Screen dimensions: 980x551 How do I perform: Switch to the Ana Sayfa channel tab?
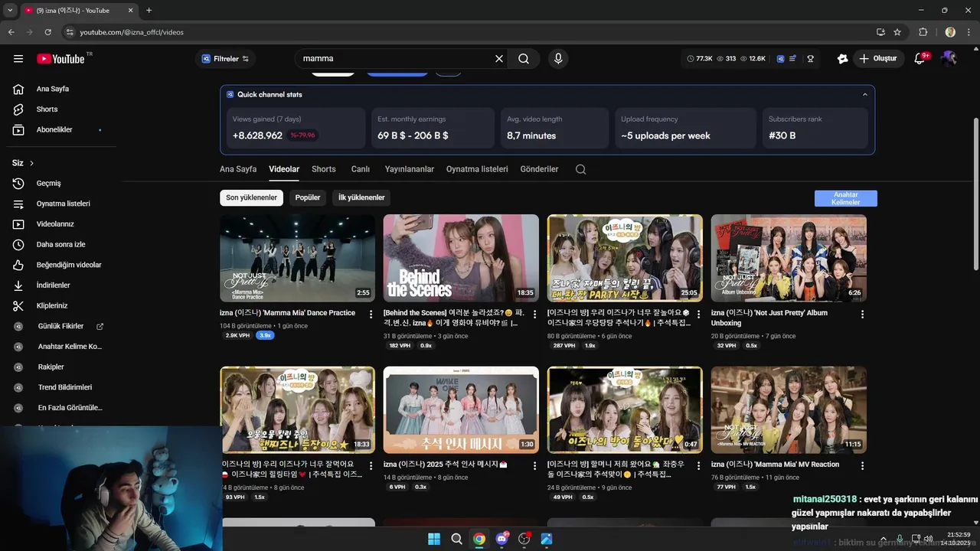tap(238, 169)
